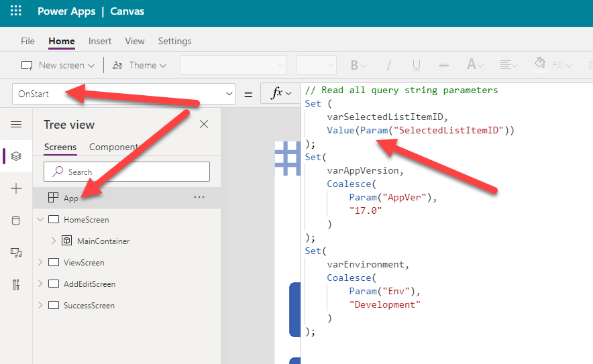Close the Tree view panel
This screenshot has height=364, width=593.
(x=204, y=124)
